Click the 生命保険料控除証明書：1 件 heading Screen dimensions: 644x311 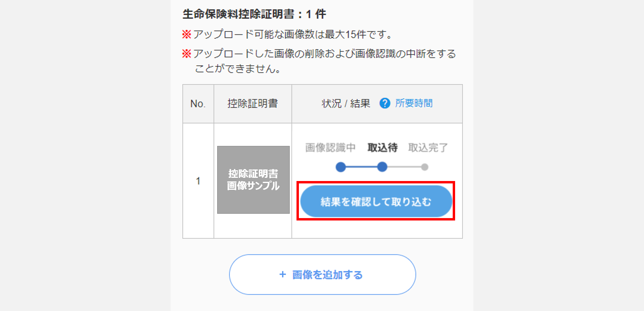coord(254,14)
